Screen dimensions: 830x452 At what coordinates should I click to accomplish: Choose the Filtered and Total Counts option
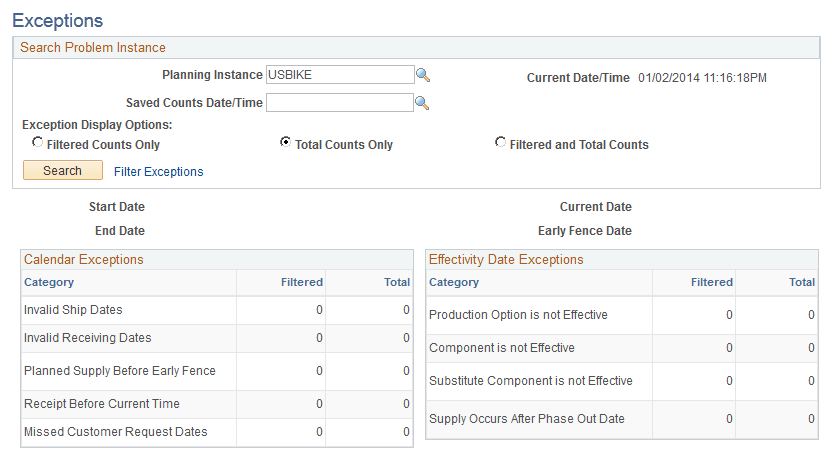[x=500, y=143]
